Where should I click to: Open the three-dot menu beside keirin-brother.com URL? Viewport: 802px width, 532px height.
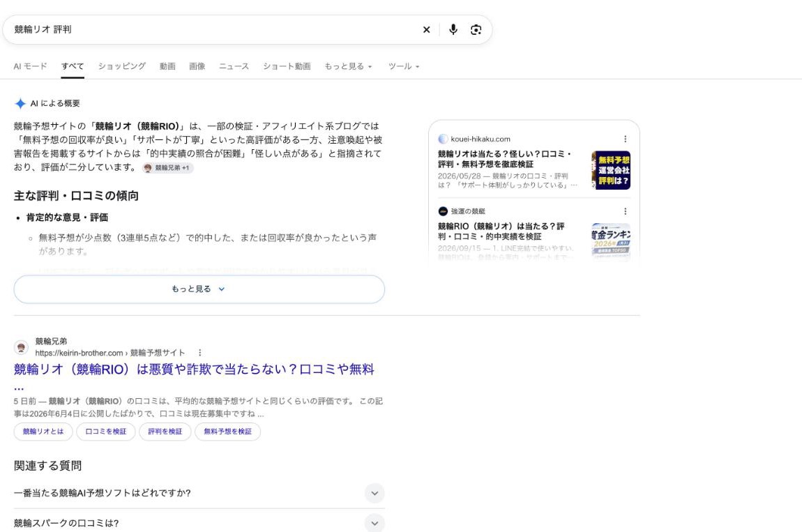199,352
